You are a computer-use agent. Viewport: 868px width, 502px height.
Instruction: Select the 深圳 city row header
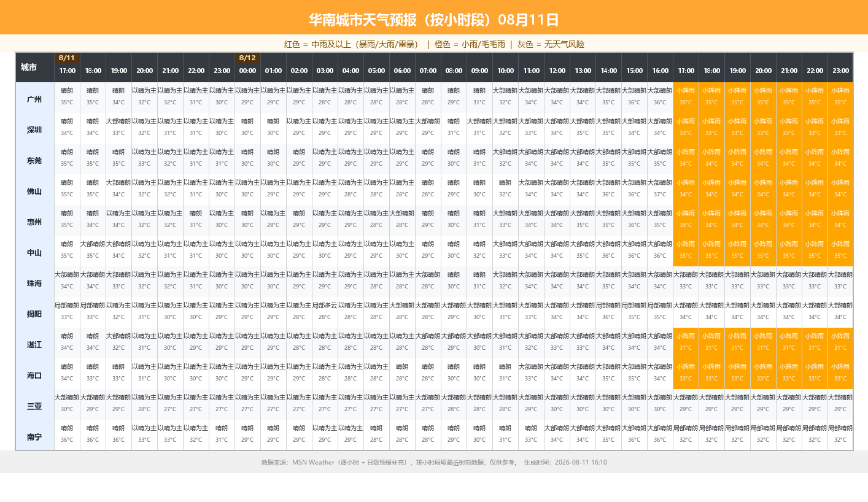(x=35, y=128)
